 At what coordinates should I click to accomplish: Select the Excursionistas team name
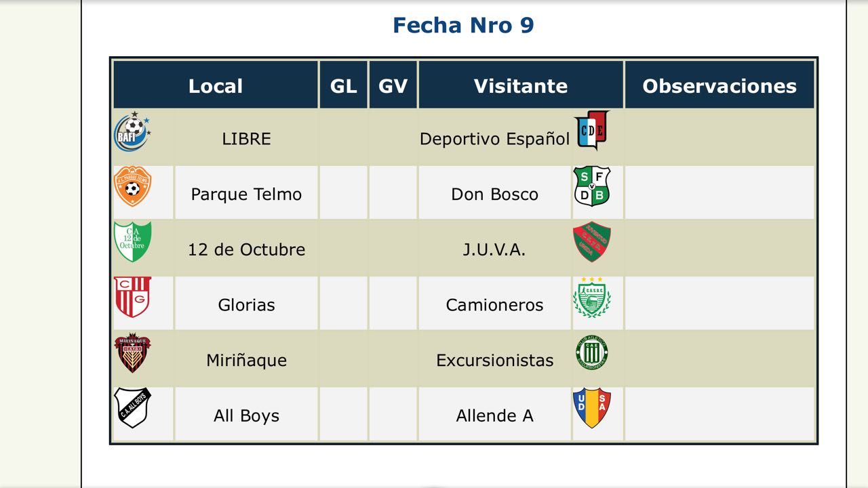tap(495, 361)
